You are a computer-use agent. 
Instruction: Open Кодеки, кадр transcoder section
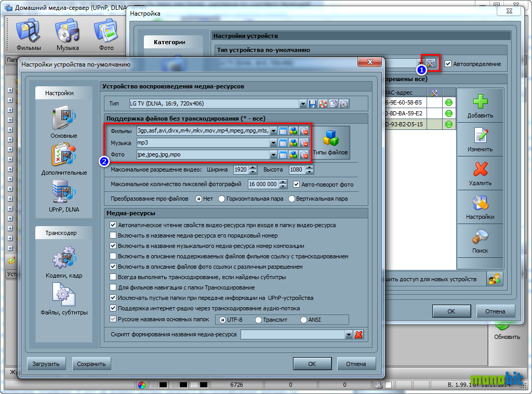(64, 262)
